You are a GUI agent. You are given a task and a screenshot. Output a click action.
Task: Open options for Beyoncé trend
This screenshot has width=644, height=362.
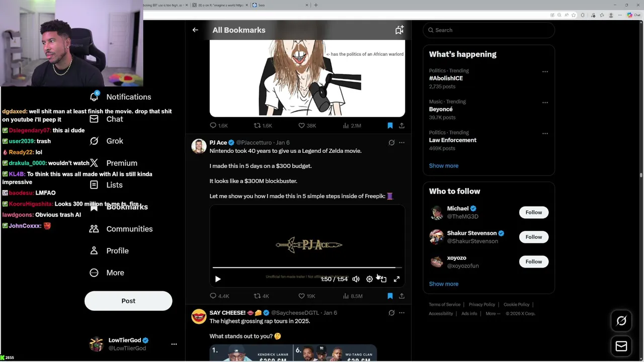pyautogui.click(x=545, y=103)
